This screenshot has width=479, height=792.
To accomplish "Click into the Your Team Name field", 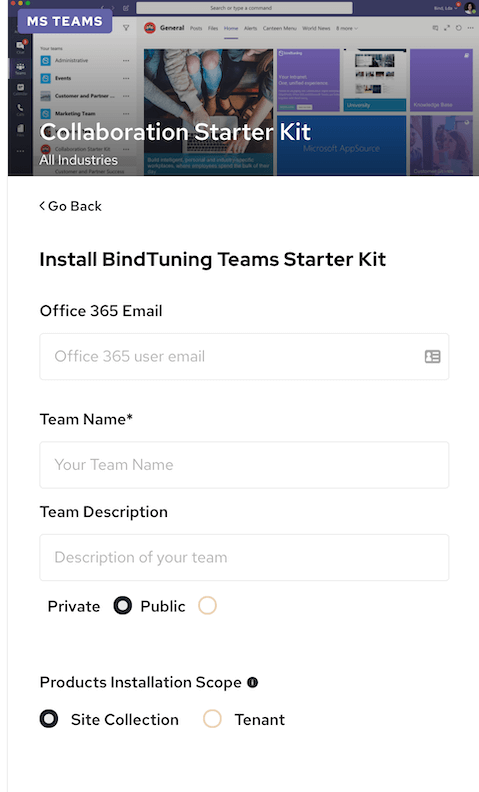I will tap(244, 465).
